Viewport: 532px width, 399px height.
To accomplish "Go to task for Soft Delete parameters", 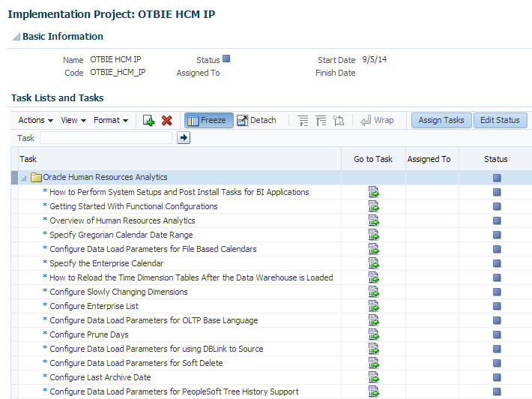I will [x=374, y=363].
